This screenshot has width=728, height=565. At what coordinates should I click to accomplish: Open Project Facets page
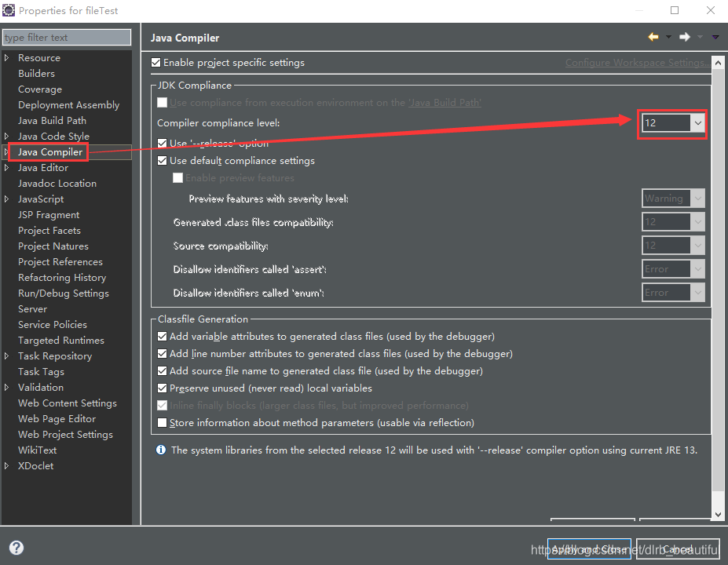(49, 231)
